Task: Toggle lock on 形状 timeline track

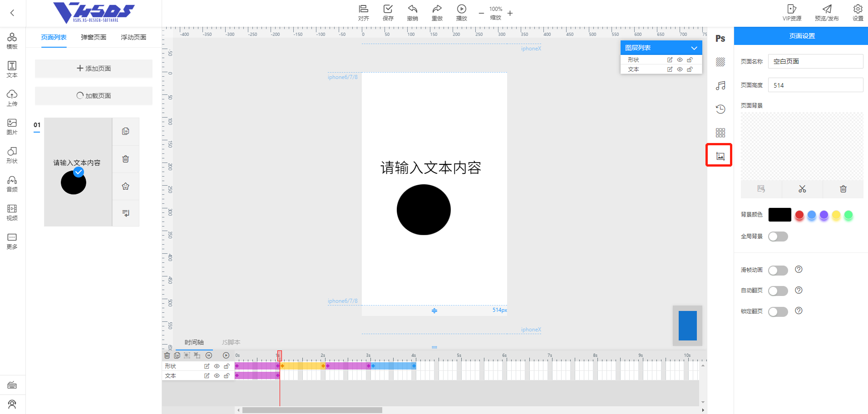Action: point(227,366)
